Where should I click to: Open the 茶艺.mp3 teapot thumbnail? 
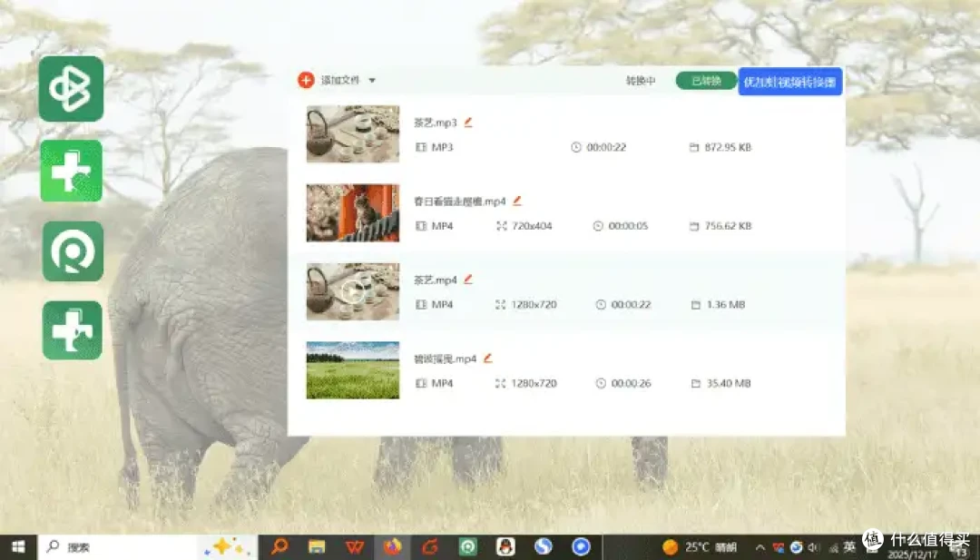coord(352,133)
